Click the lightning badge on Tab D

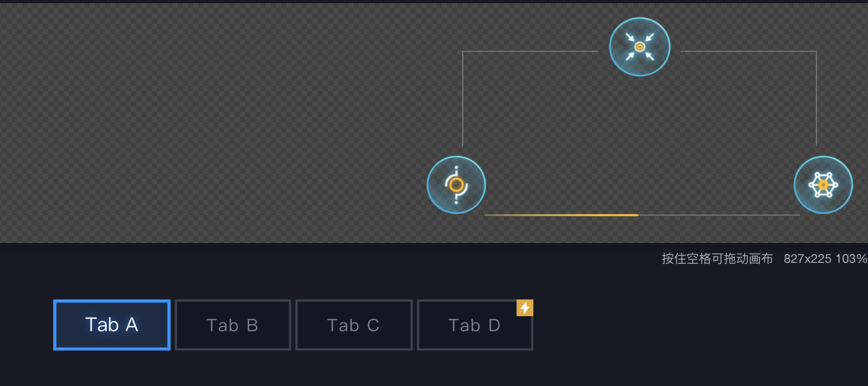[525, 308]
